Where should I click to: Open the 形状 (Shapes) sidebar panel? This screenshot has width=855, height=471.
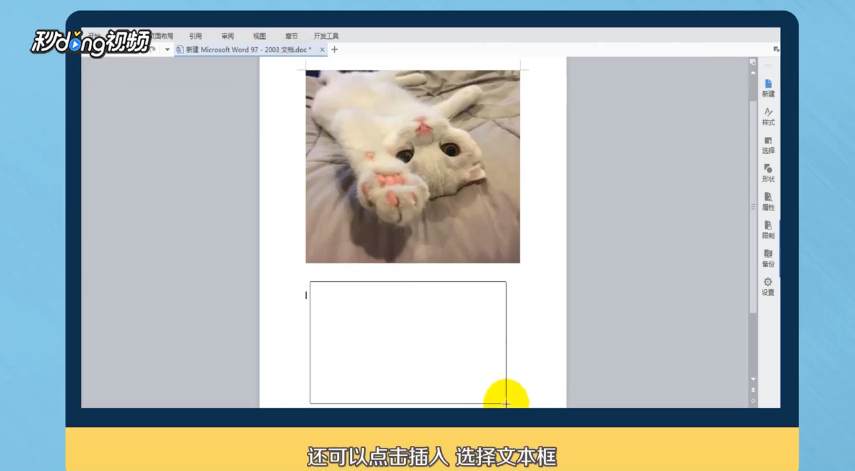click(x=768, y=173)
